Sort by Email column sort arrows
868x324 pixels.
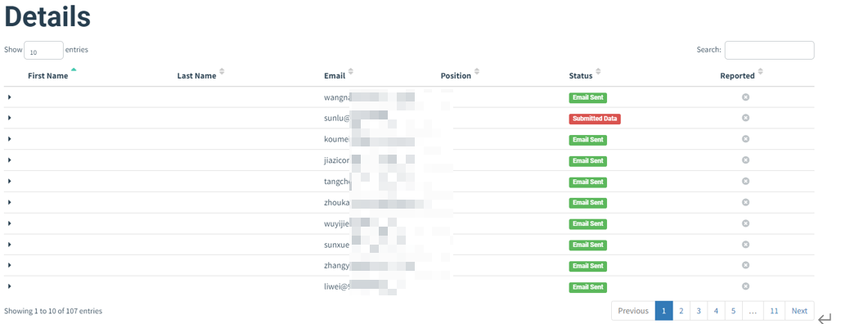coord(350,72)
